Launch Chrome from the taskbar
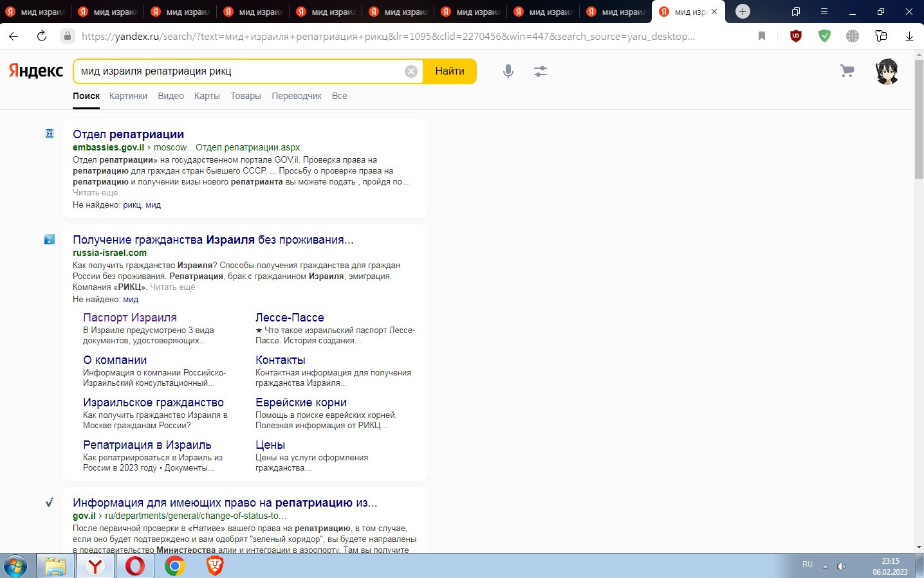Screen dimensions: 924x578 174,566
